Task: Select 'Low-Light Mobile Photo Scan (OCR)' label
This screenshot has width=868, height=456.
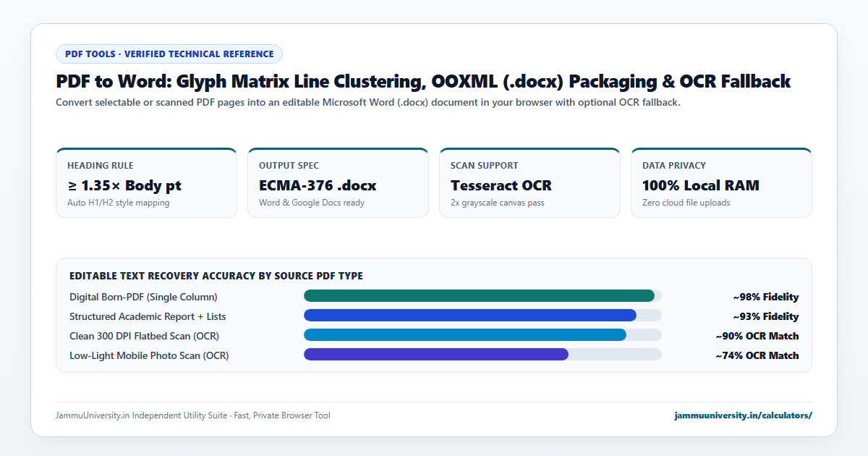Action: point(149,355)
